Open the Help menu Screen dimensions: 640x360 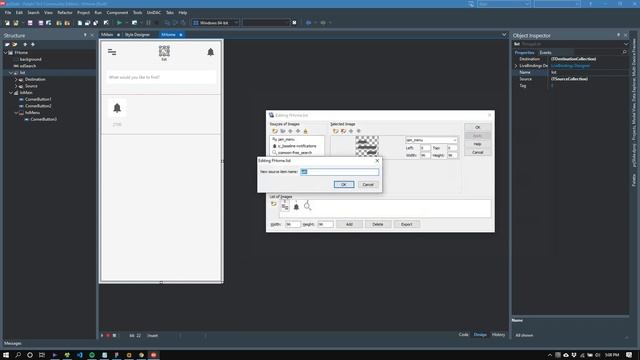182,13
